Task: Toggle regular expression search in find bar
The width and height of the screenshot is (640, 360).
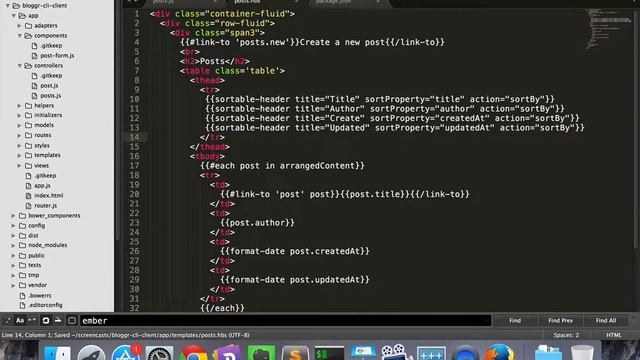Action: [x=8, y=320]
